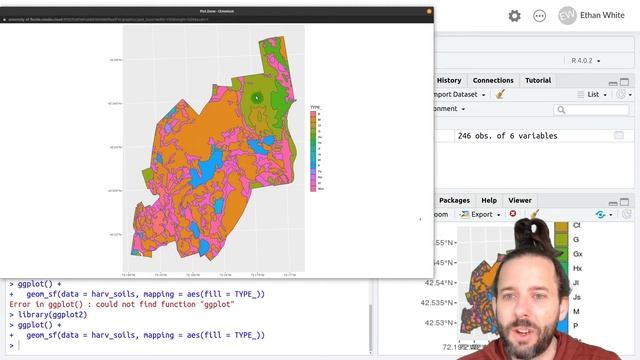The image size is (640, 360).
Task: Click the 246 obs. of 6 variables entry
Action: [x=507, y=136]
